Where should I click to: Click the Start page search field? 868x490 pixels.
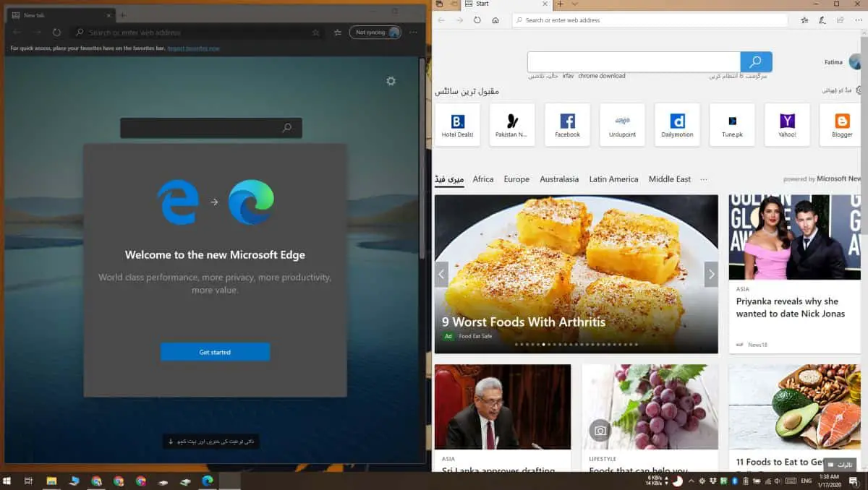(x=634, y=62)
